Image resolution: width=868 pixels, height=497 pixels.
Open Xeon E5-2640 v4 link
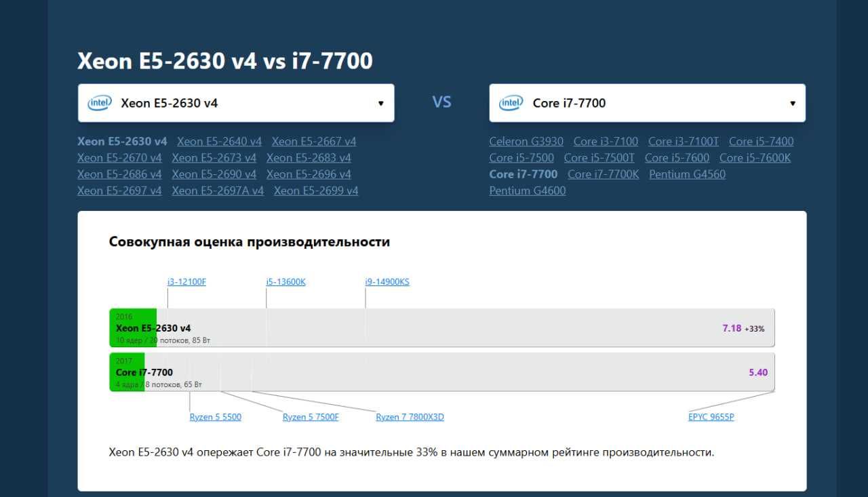pyautogui.click(x=219, y=141)
